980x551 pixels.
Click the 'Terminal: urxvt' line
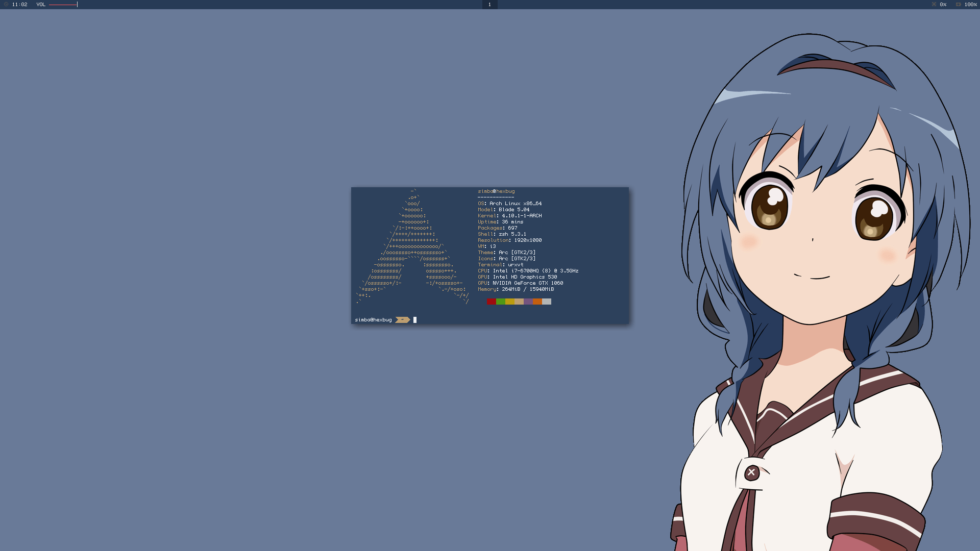501,265
